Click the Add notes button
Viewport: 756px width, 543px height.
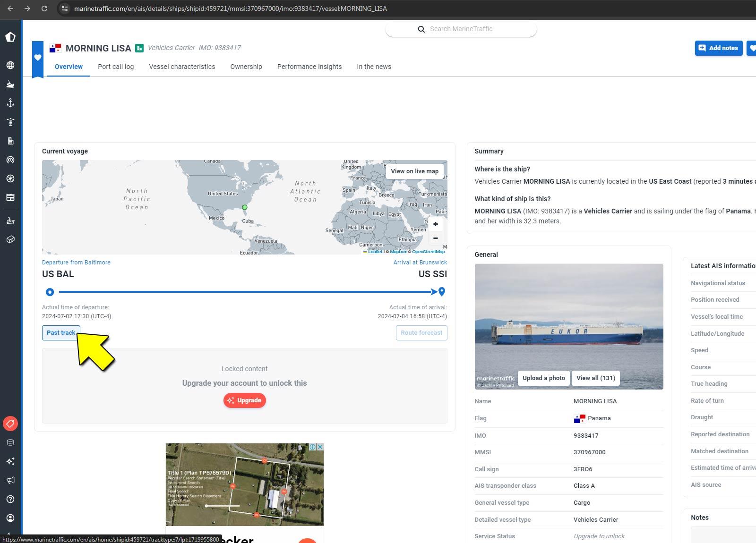tap(719, 48)
